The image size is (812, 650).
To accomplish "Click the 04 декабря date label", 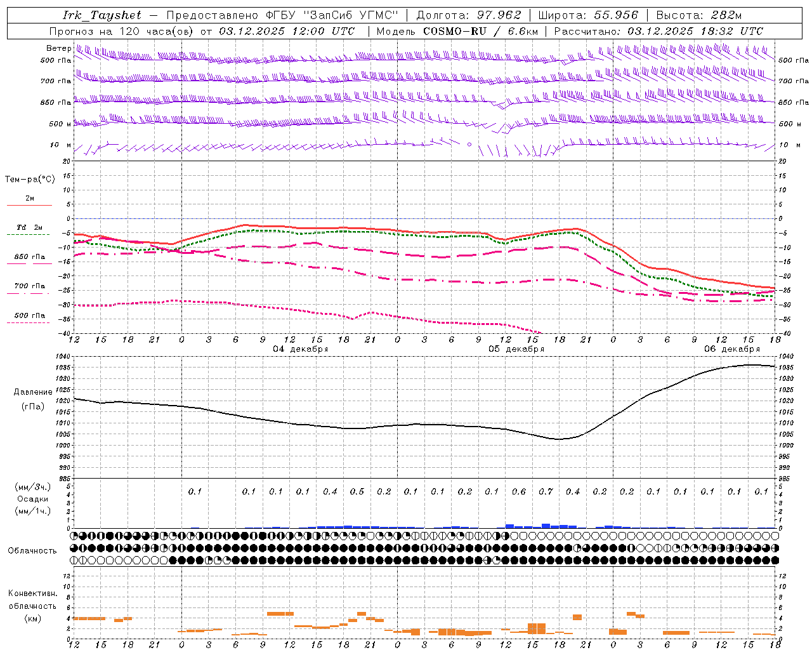I will (x=300, y=349).
